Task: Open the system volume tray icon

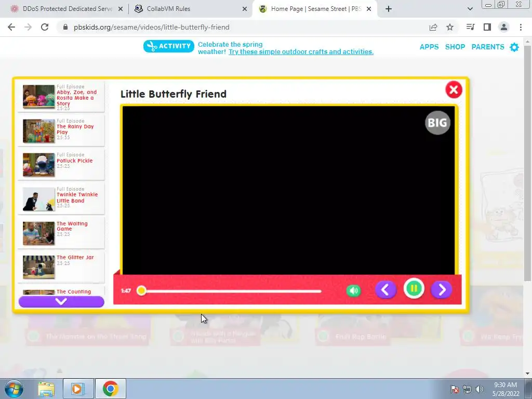Action: tap(480, 389)
